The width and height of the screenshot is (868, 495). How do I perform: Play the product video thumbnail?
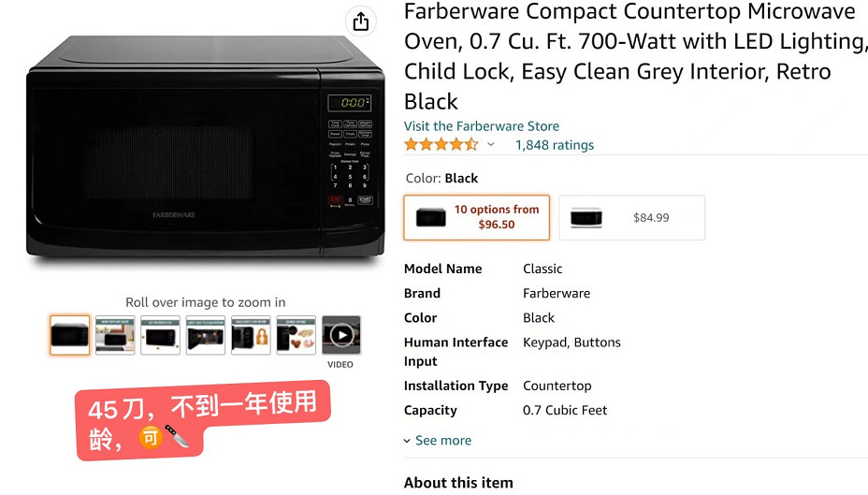(x=341, y=335)
